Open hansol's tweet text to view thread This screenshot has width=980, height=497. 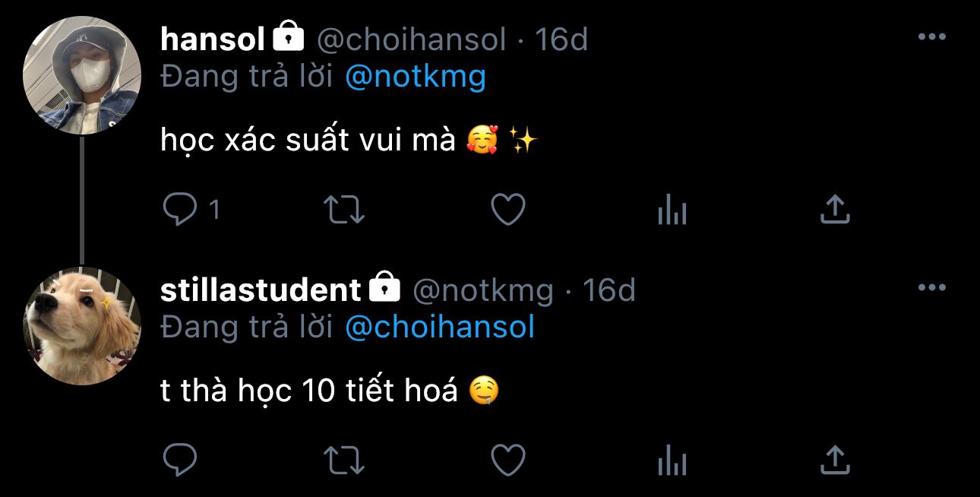(x=307, y=141)
